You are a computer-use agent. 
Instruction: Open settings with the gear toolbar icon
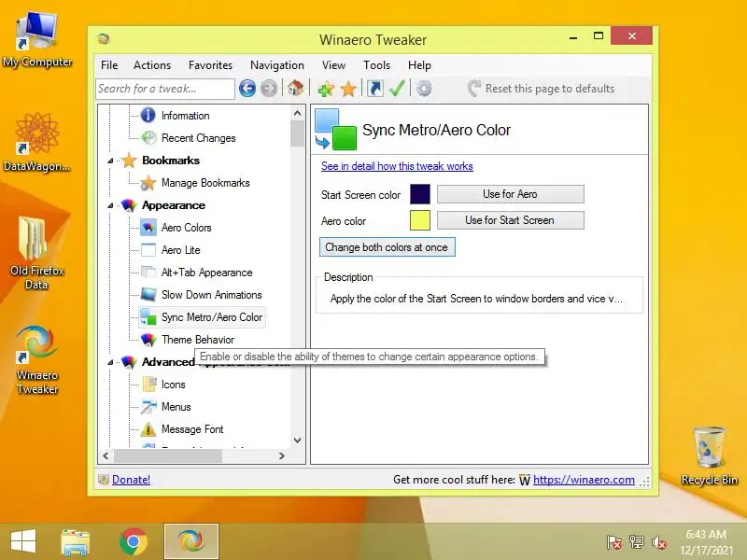click(x=424, y=89)
